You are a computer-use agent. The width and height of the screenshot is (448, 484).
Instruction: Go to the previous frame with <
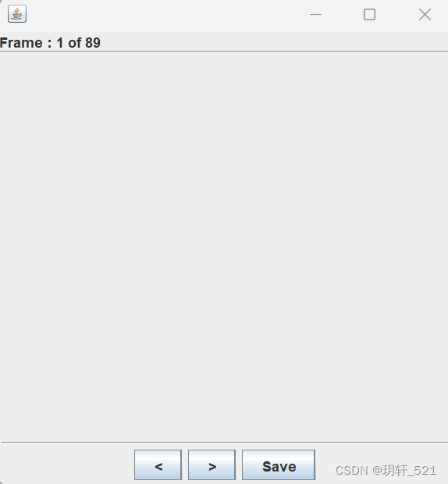(158, 464)
